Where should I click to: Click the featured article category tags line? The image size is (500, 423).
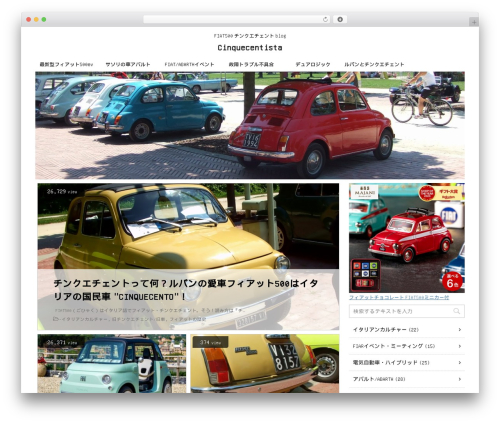(x=130, y=319)
